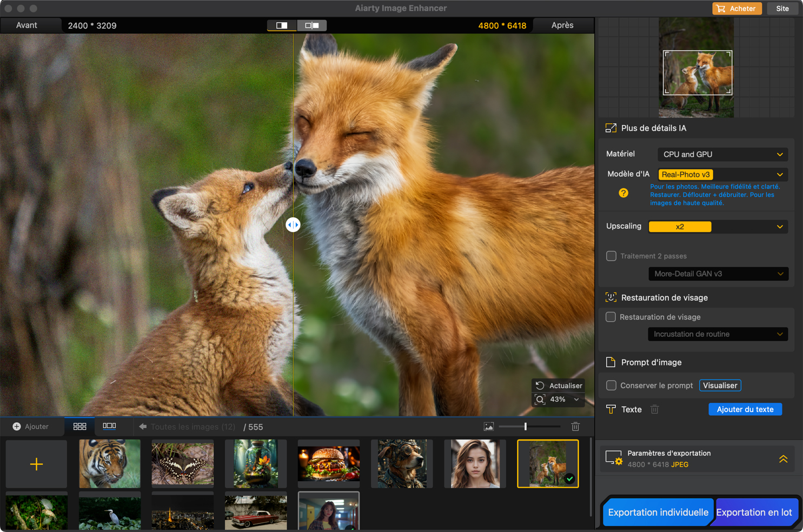The width and height of the screenshot is (803, 532).
Task: Switch to split-slider compare view icon
Action: [282, 25]
